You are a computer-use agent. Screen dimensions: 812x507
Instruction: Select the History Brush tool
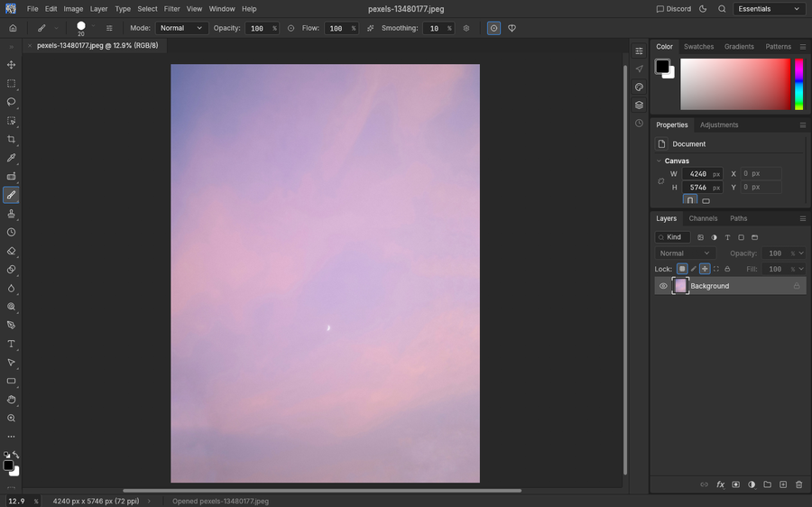tap(11, 233)
